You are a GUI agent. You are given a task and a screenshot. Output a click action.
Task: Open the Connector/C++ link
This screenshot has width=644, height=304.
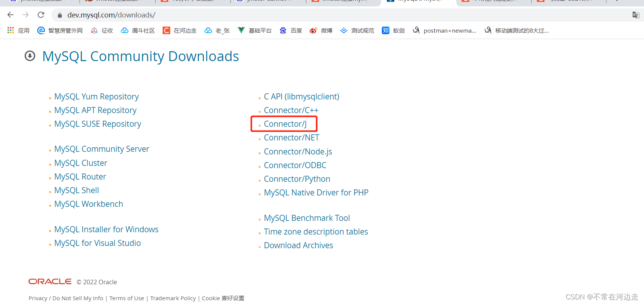coord(291,110)
